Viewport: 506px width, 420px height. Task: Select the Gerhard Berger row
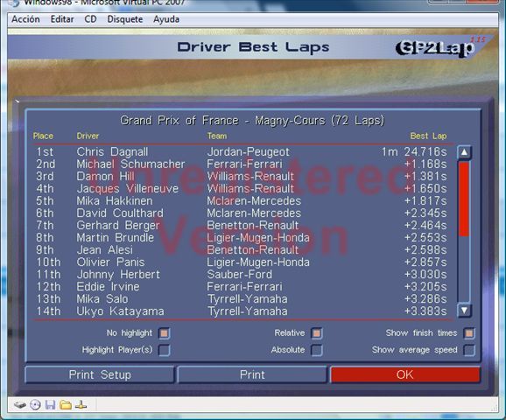(242, 226)
